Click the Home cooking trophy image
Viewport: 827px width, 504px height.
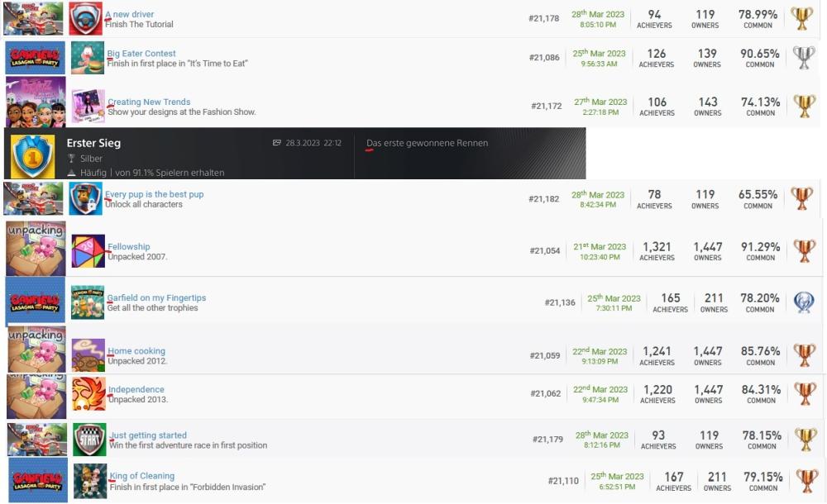88,355
